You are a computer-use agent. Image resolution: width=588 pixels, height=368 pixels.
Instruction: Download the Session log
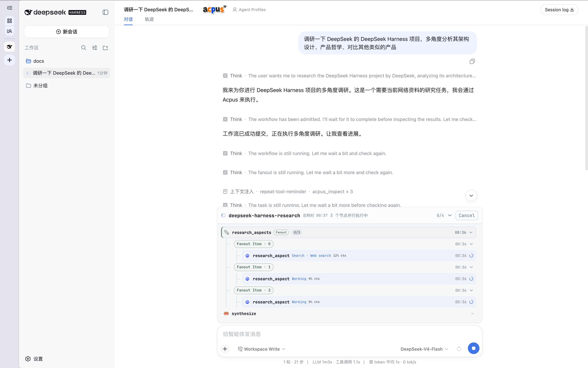[559, 10]
